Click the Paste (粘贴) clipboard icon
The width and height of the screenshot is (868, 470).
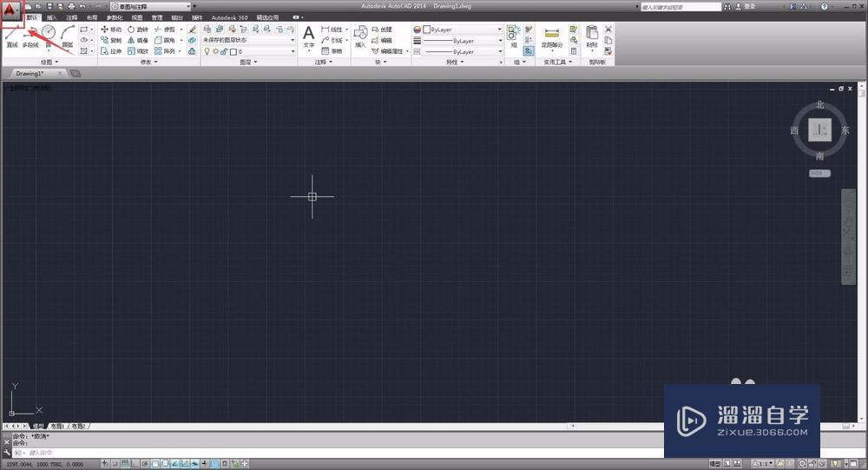pos(592,36)
